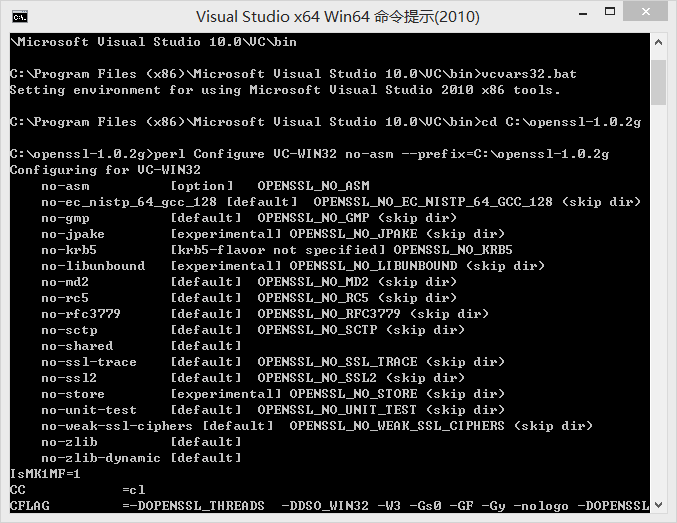Click the 'no-libunbound' option
The height and width of the screenshot is (523, 677).
(x=93, y=266)
